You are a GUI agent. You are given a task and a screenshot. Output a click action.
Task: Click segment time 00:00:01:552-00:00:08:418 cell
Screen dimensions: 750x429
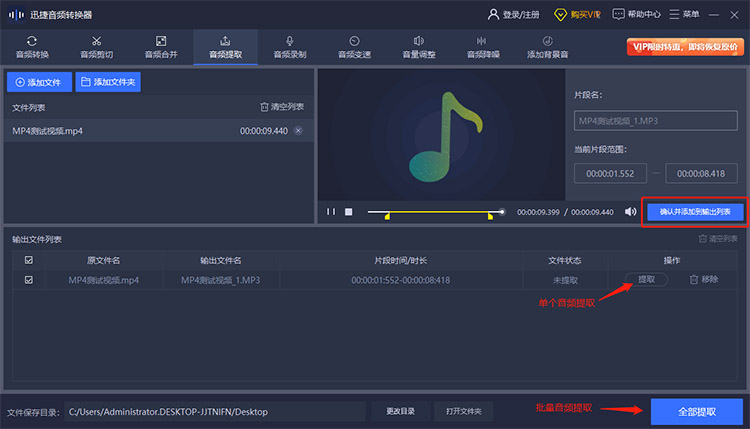(401, 280)
